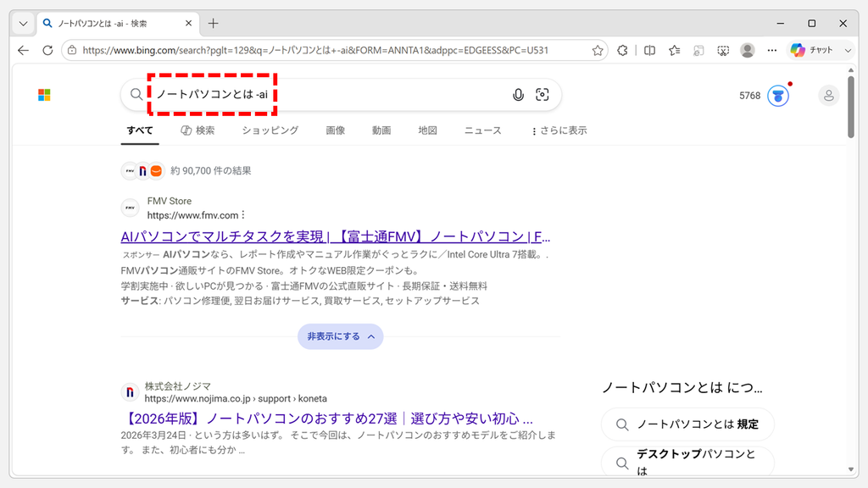The width and height of the screenshot is (868, 488).
Task: Click the FMV Store site name
Action: pos(170,201)
